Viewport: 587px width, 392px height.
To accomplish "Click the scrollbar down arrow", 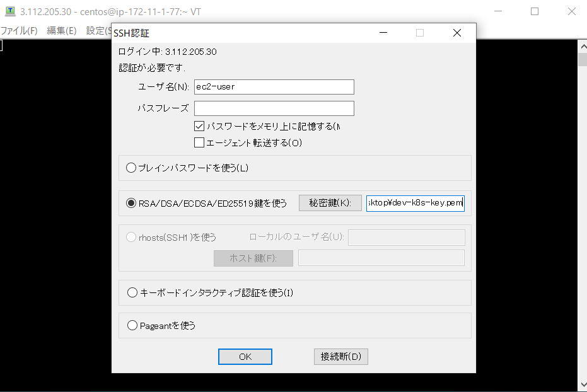I will point(582,384).
